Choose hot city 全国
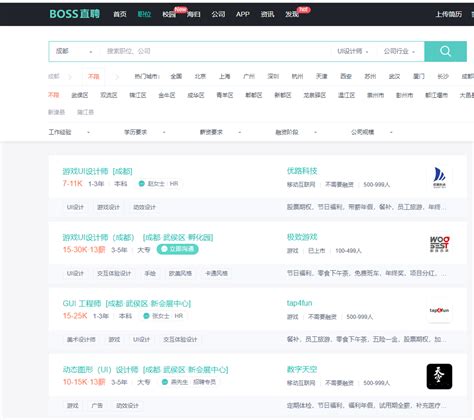This screenshot has width=474, height=420. pyautogui.click(x=176, y=76)
